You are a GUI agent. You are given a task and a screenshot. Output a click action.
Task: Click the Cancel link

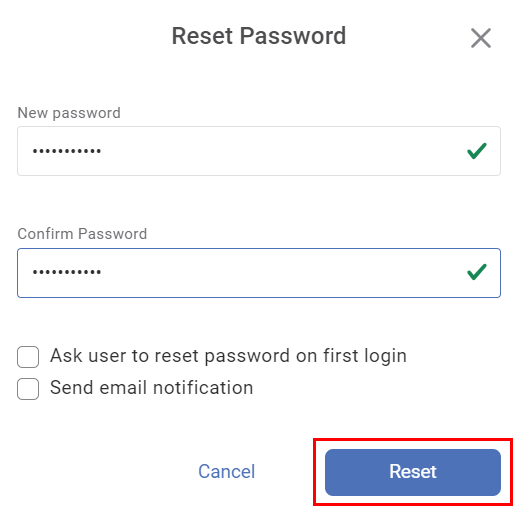click(227, 471)
